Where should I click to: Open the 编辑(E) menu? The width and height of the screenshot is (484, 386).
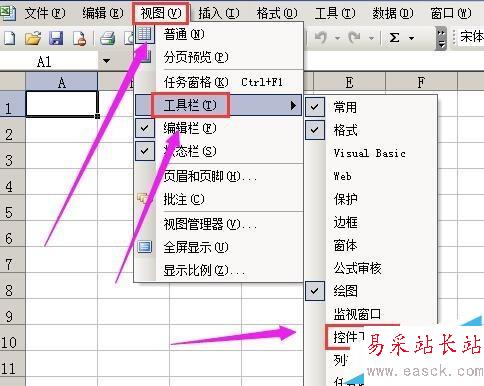tap(103, 13)
